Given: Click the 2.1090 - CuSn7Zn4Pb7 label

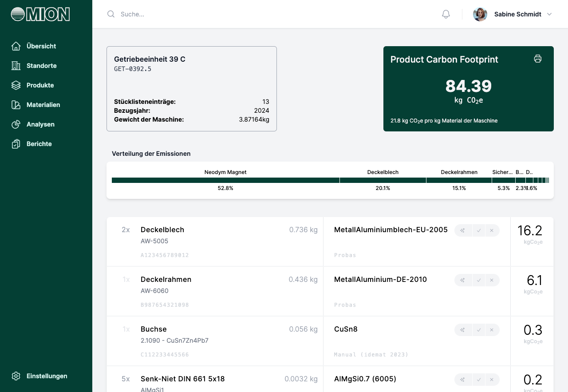Looking at the screenshot, I should pyautogui.click(x=174, y=341).
